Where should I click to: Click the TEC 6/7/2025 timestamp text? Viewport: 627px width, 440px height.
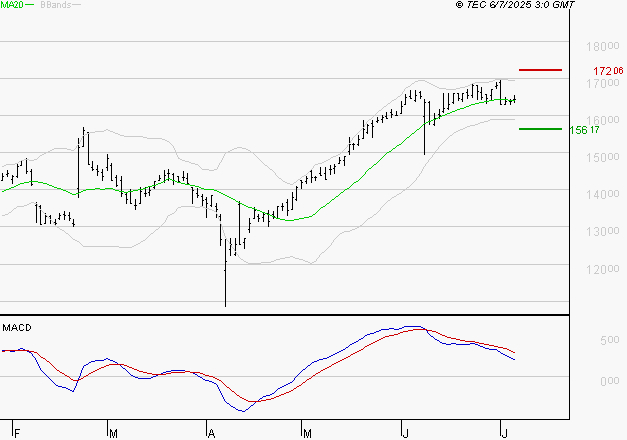[x=515, y=5]
